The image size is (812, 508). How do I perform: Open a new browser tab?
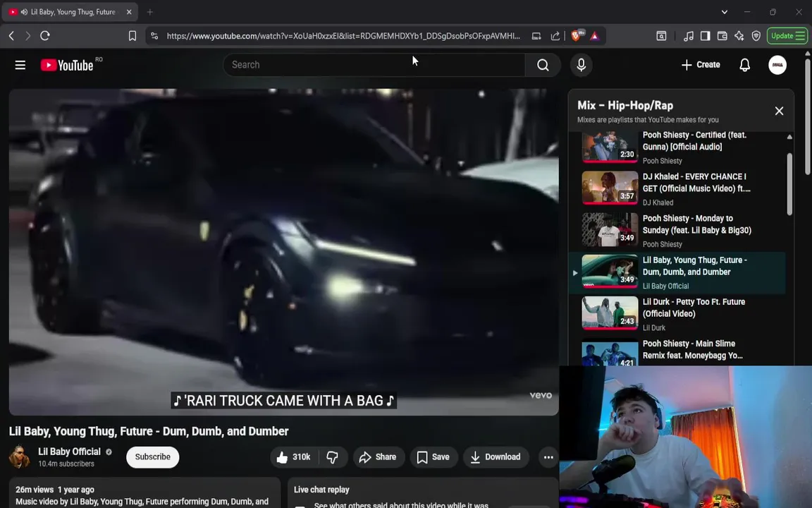[149, 12]
